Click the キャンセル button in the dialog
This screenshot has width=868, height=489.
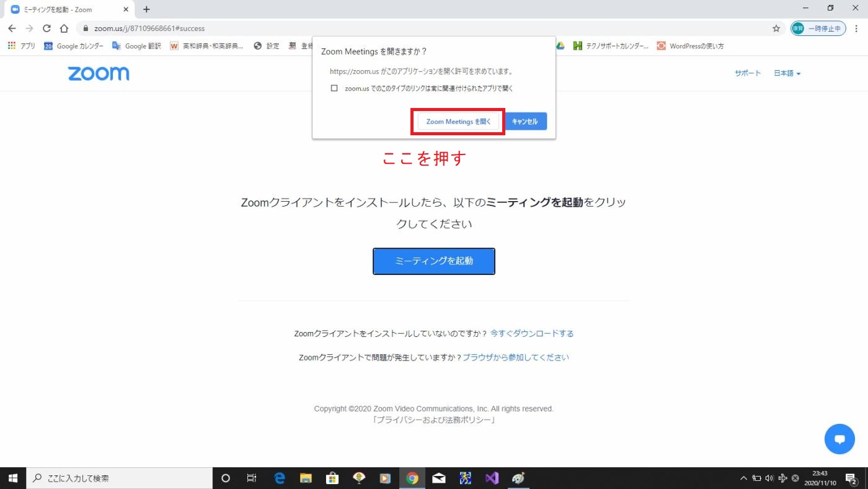click(x=525, y=122)
